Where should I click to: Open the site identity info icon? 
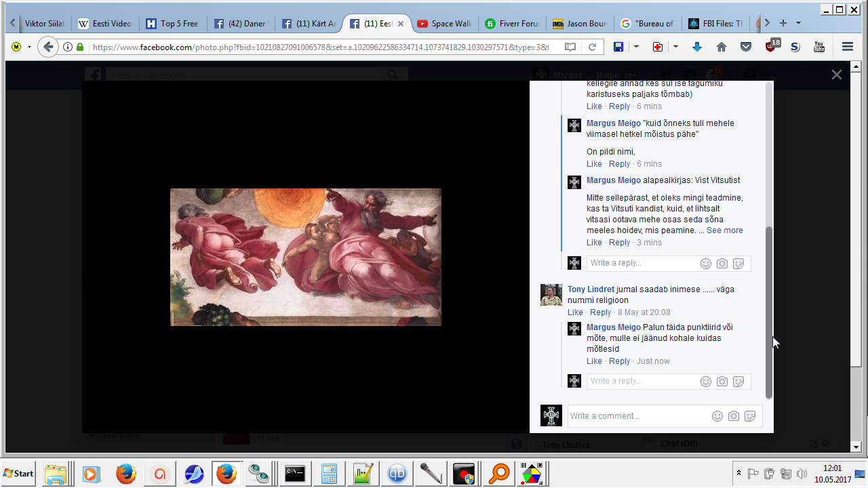coord(68,47)
